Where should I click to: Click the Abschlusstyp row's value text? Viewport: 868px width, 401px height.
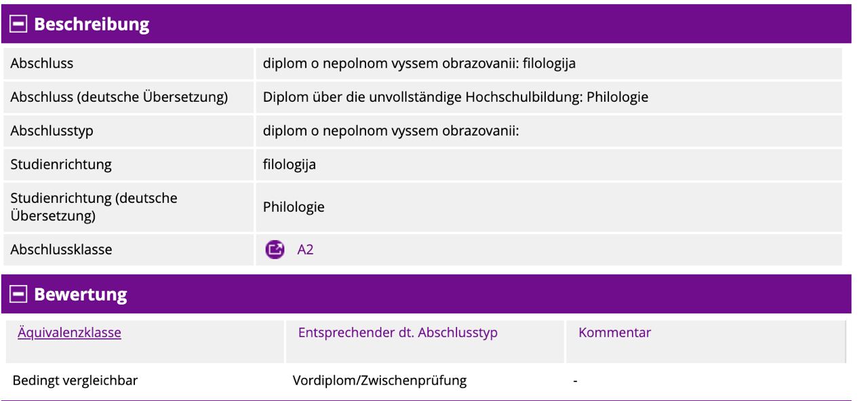[x=391, y=131]
